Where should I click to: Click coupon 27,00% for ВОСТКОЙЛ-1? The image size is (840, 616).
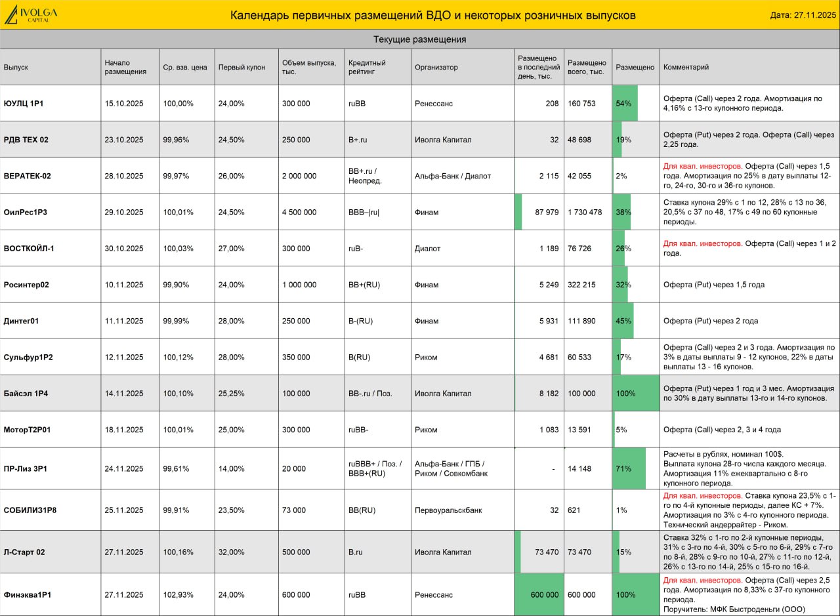tap(232, 249)
